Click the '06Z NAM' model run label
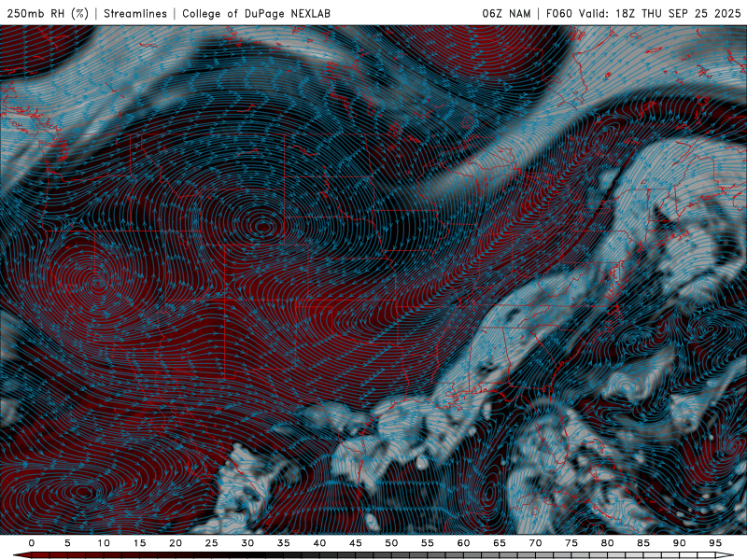 coord(506,13)
